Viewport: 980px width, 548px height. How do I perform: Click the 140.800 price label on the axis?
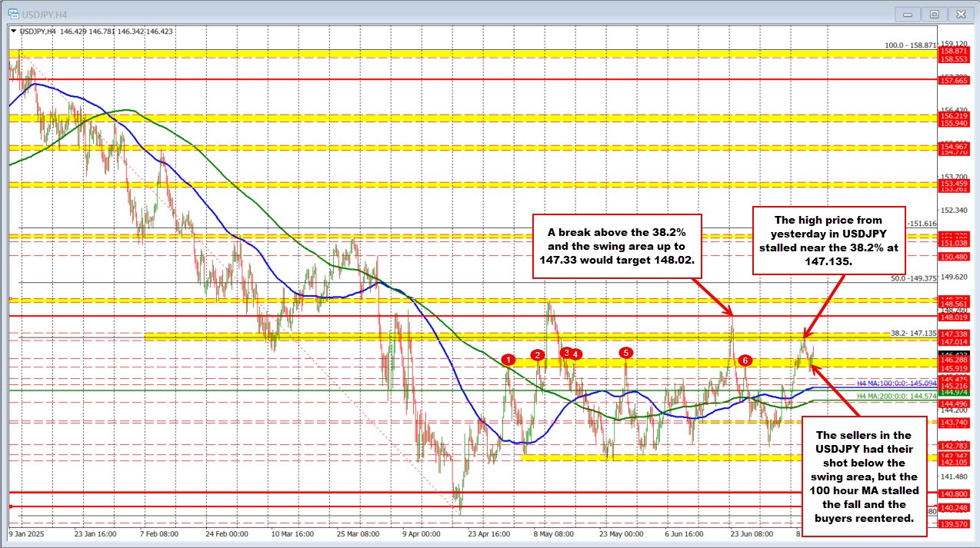953,493
